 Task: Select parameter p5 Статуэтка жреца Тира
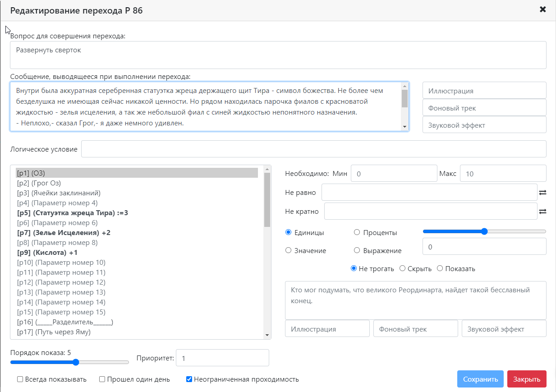coord(72,213)
